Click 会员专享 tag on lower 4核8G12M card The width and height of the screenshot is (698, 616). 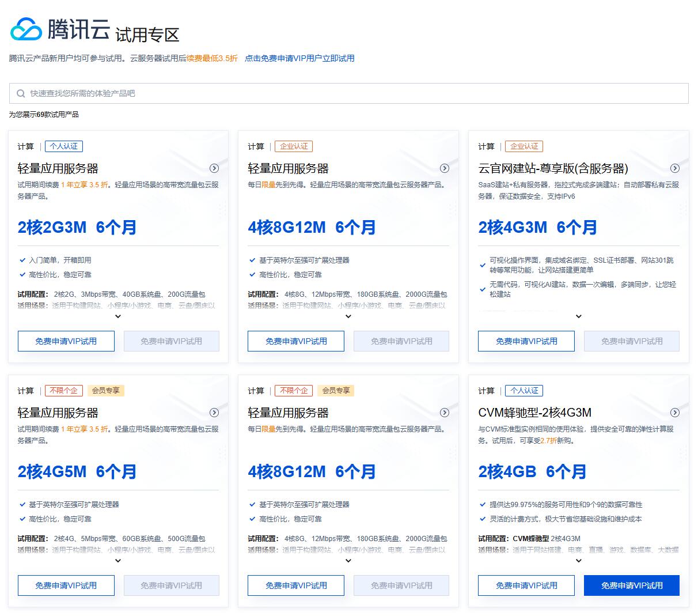(x=336, y=391)
